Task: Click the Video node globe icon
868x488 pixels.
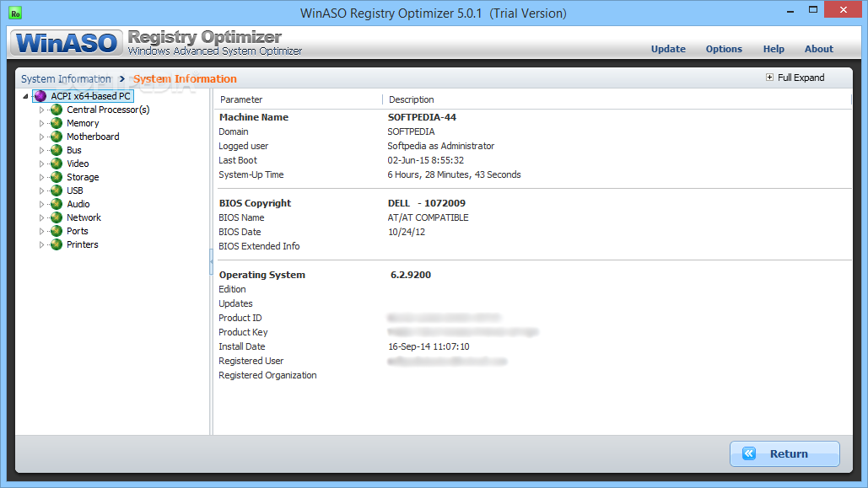Action: click(x=57, y=164)
